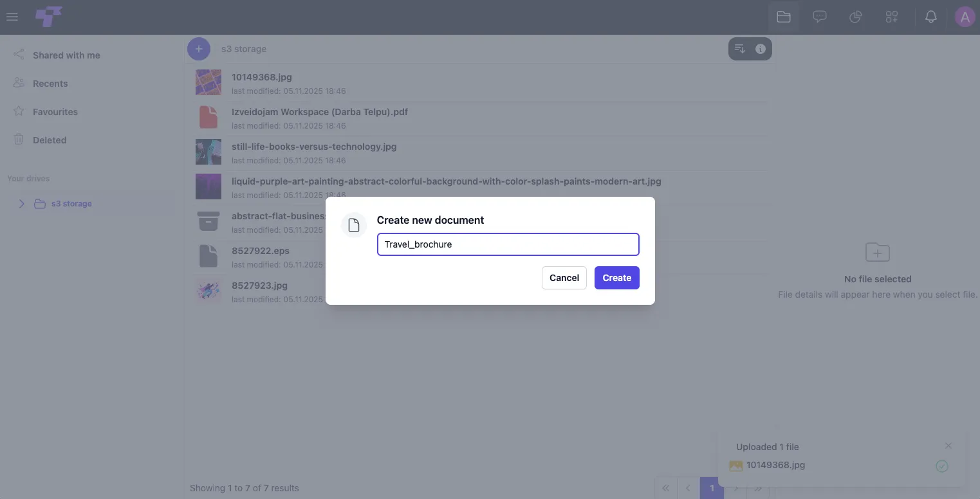Open the hamburger navigation menu
The width and height of the screenshot is (980, 499).
click(x=12, y=17)
